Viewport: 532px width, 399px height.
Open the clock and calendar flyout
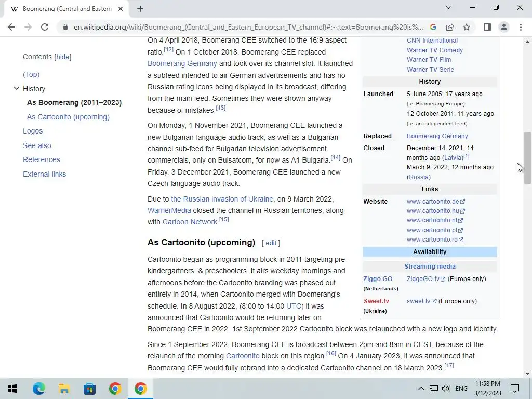click(x=487, y=389)
